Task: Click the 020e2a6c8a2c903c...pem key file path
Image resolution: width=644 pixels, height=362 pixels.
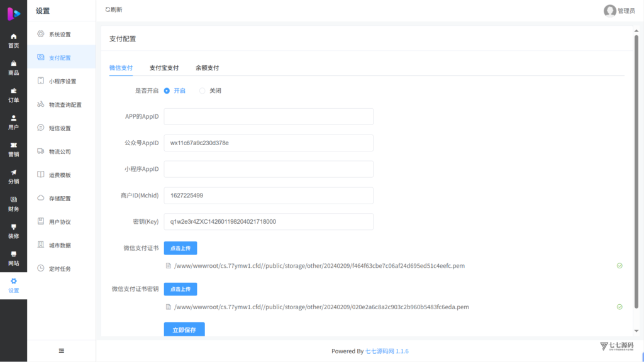Action: [321, 307]
